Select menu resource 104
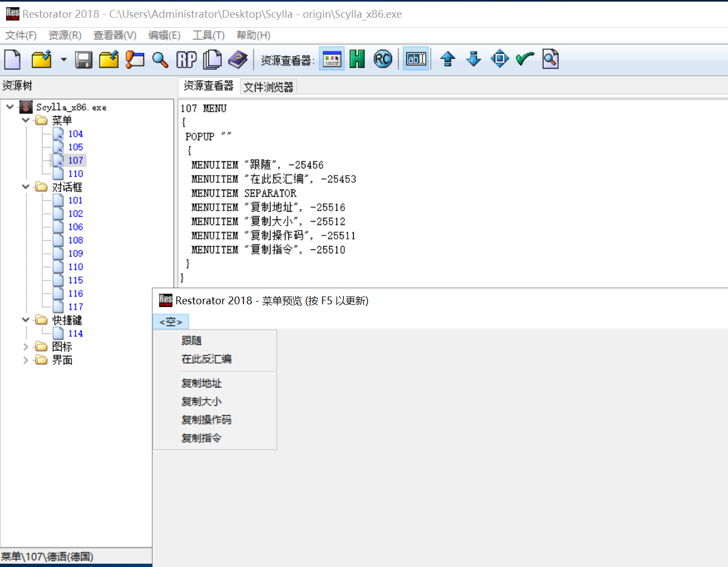728x567 pixels. point(75,134)
